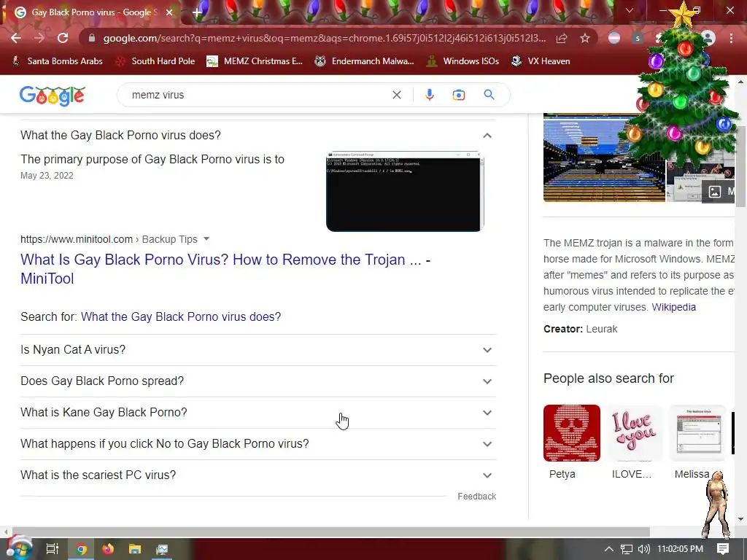This screenshot has width=747, height=560.
Task: Click the striped flag extension icon
Action: pyautogui.click(x=614, y=38)
